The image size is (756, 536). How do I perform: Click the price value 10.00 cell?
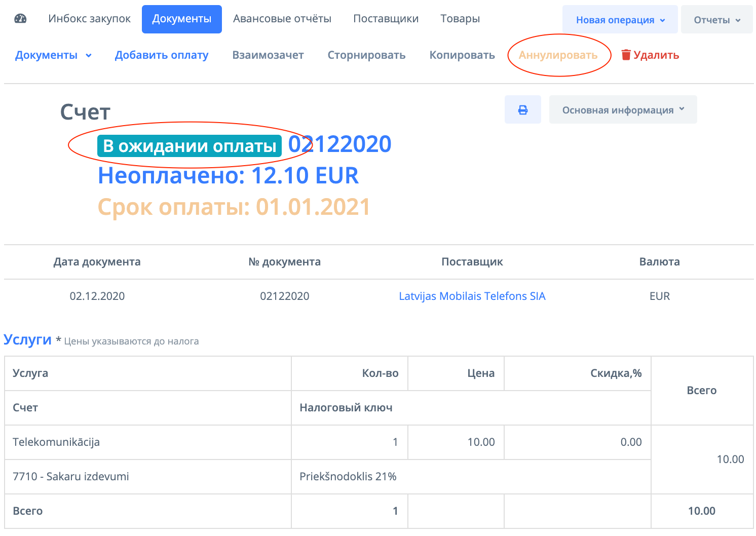[456, 442]
